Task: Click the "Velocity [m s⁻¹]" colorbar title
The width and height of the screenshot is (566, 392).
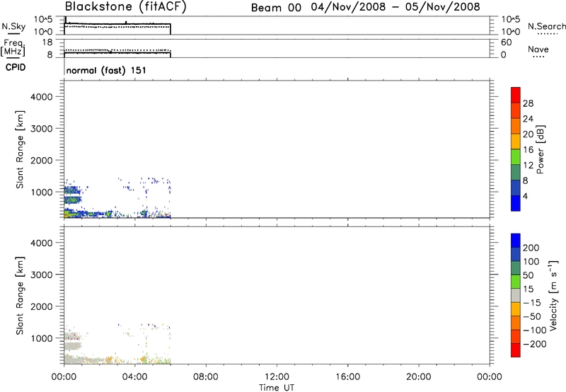Action: click(x=553, y=295)
